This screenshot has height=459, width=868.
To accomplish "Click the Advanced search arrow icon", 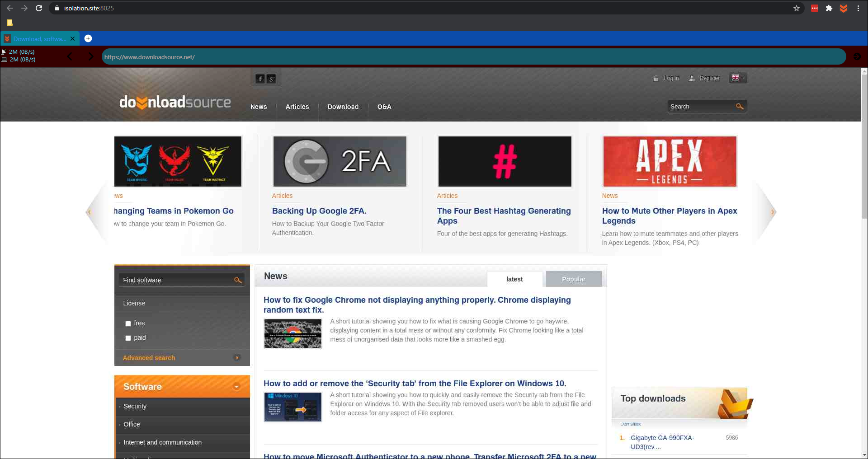I will 237,357.
